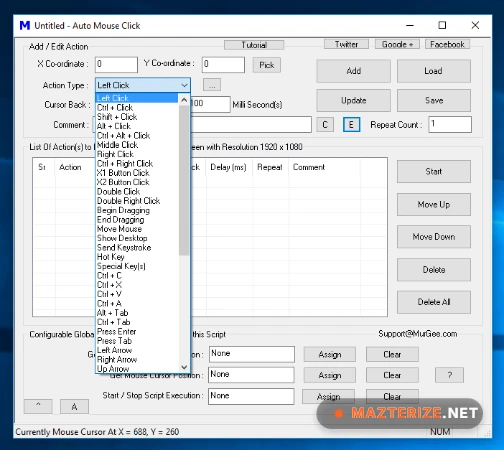Viewport: 504px width, 450px height.
Task: Click the caret ^ button at bottom left
Action: [38, 406]
